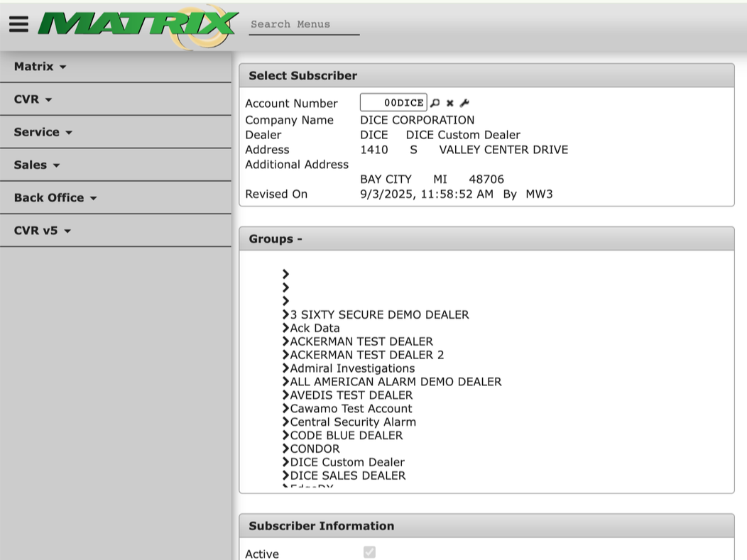The width and height of the screenshot is (747, 560).
Task: Expand the Admiral Investigations group
Action: [286, 368]
